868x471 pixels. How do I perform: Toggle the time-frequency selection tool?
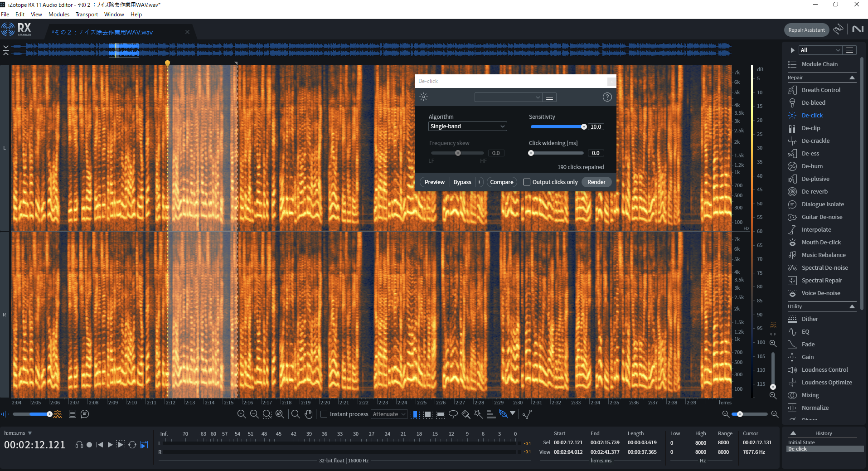(428, 414)
